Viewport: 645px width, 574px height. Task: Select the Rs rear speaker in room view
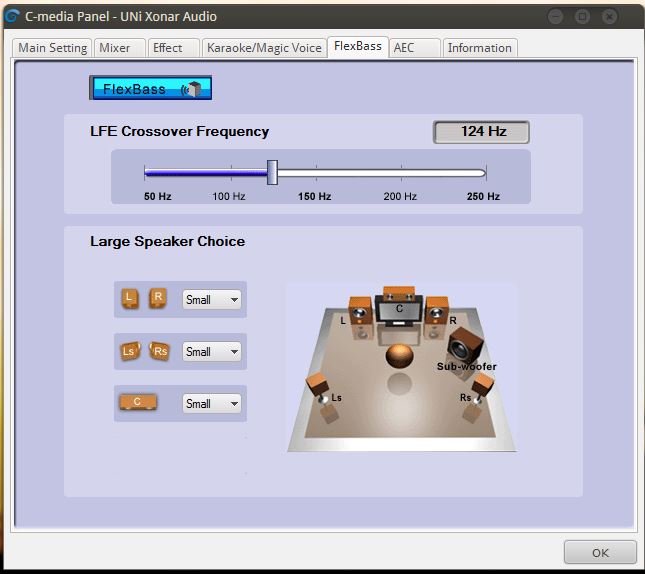(x=482, y=387)
